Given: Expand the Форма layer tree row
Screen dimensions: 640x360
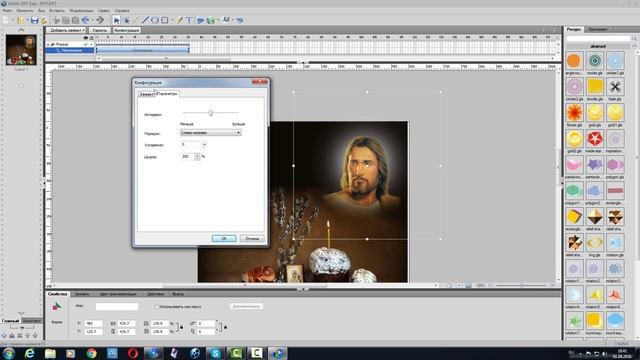Looking at the screenshot, I should 48,44.
